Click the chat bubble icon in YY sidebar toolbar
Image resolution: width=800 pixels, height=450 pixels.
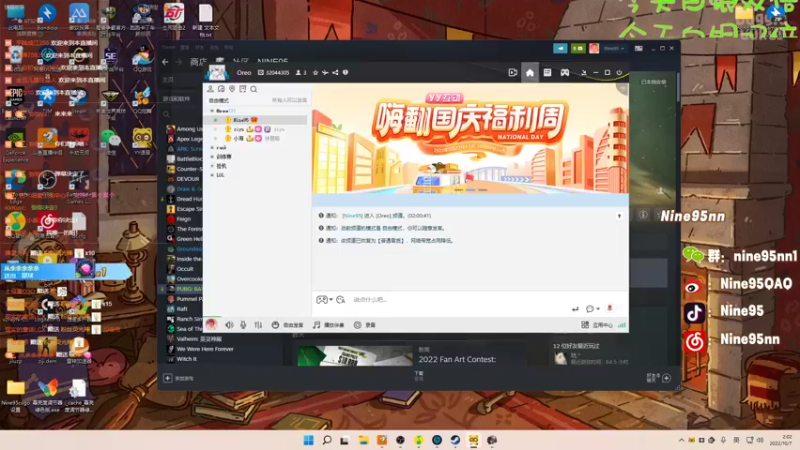(221, 89)
